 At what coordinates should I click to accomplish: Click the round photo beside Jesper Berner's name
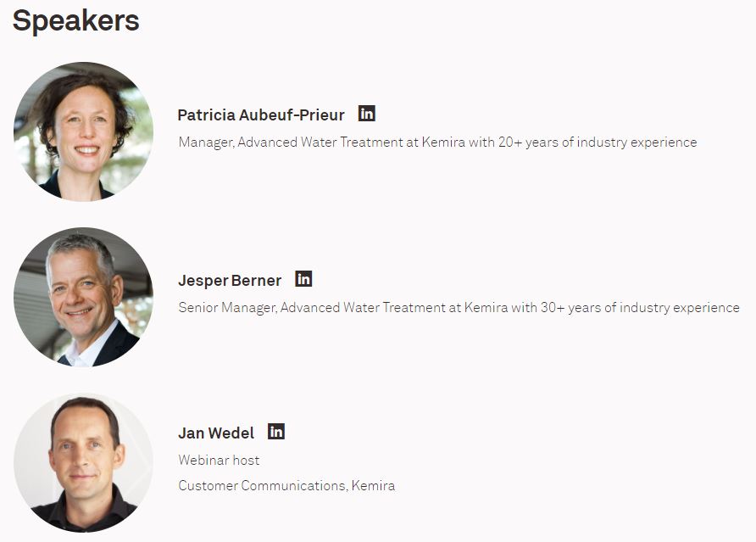click(x=83, y=297)
